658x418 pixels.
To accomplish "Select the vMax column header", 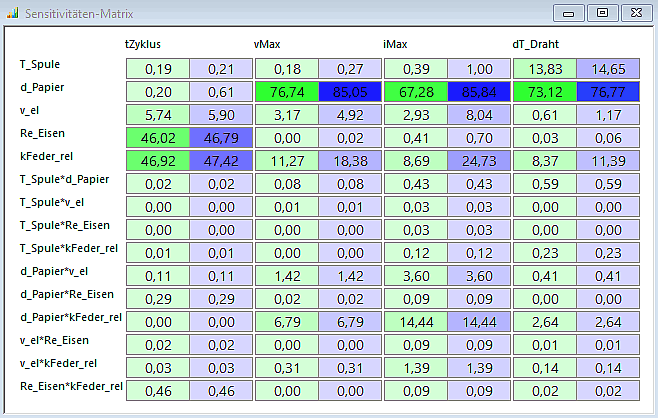I will click(x=267, y=45).
